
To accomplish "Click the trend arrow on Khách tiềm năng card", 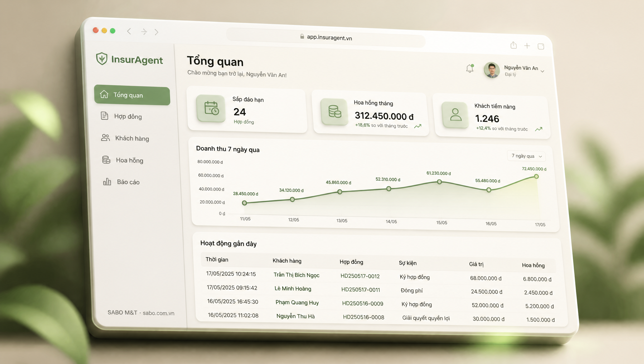I will click(x=539, y=129).
